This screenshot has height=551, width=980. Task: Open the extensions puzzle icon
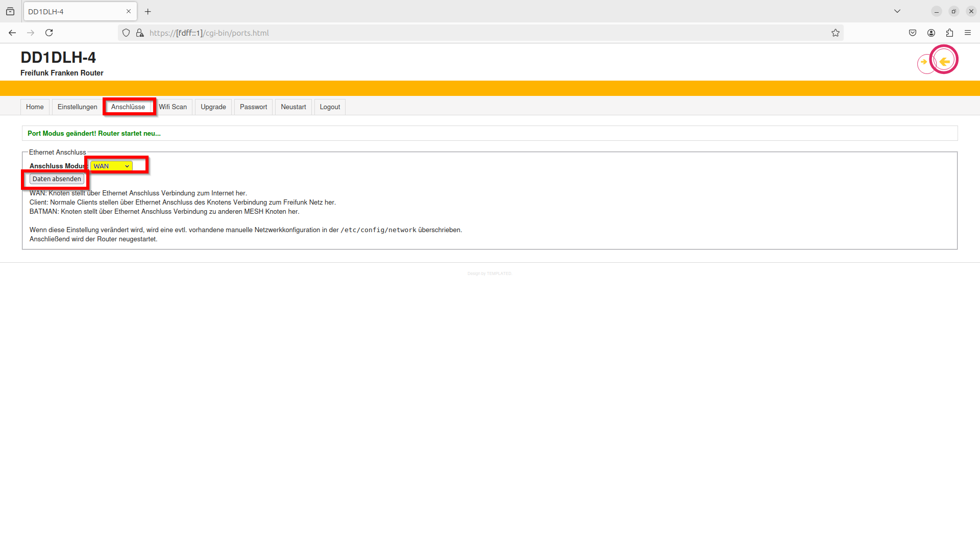(949, 33)
